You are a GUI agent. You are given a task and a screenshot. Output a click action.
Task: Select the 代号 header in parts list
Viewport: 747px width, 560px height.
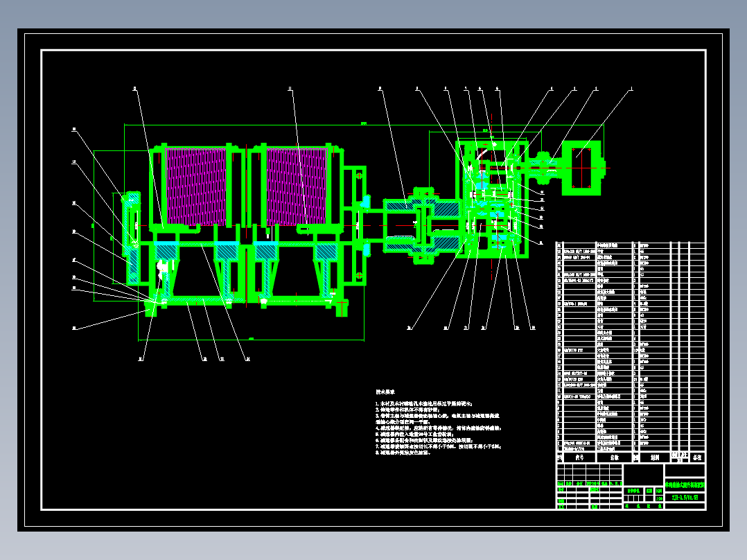click(x=579, y=457)
